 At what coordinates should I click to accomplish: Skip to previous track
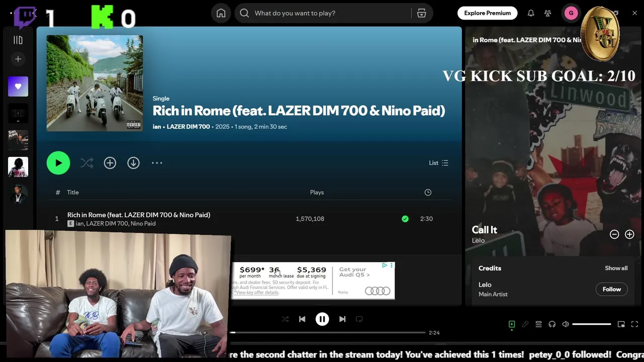tap(302, 319)
